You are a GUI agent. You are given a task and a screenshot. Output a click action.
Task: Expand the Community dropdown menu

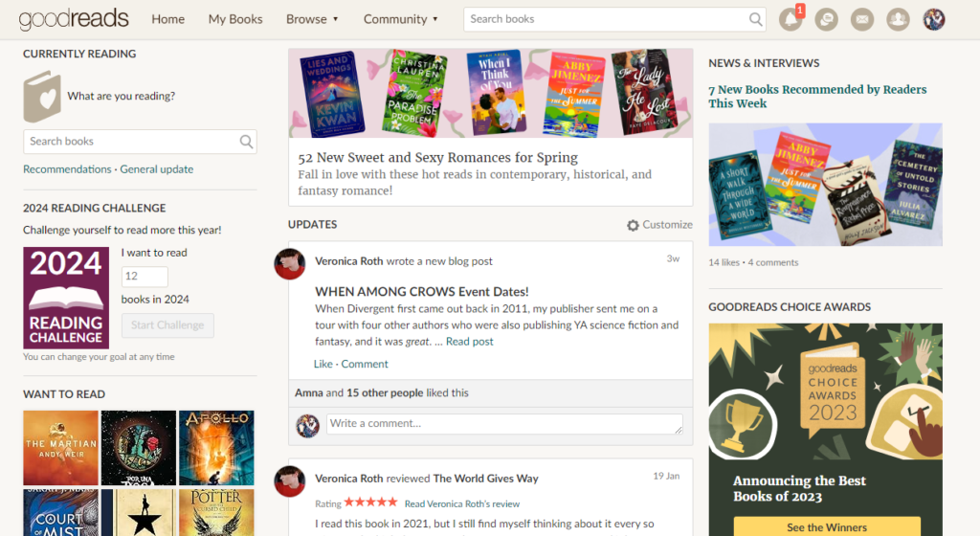pos(401,19)
